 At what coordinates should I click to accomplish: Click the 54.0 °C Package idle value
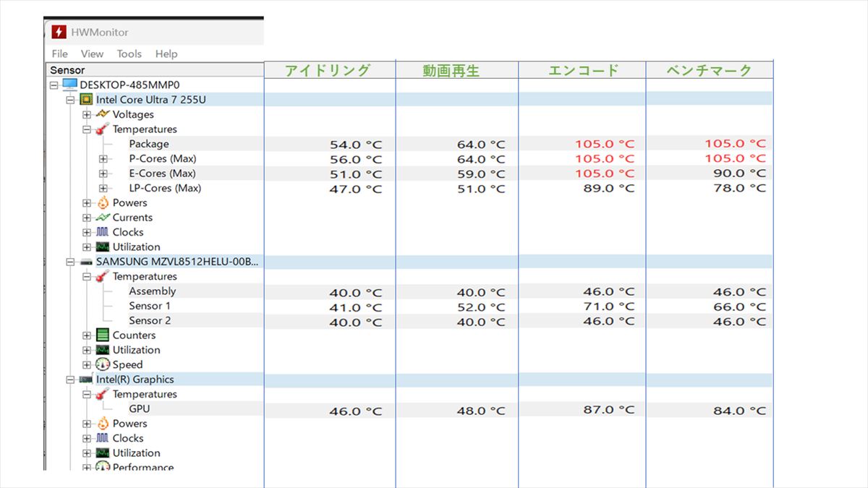[355, 145]
